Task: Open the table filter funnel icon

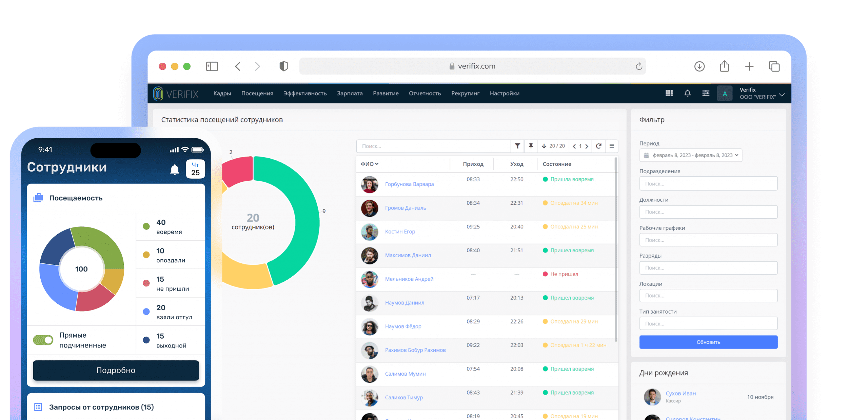Action: [x=517, y=146]
